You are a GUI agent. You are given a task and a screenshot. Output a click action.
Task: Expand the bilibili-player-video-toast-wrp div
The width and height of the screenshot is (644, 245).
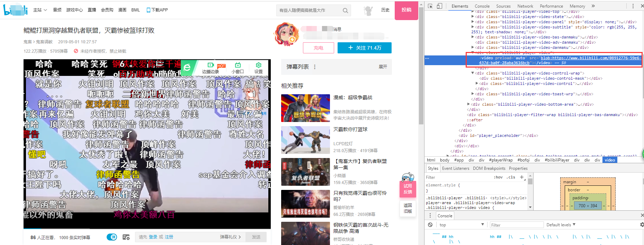coord(473,94)
